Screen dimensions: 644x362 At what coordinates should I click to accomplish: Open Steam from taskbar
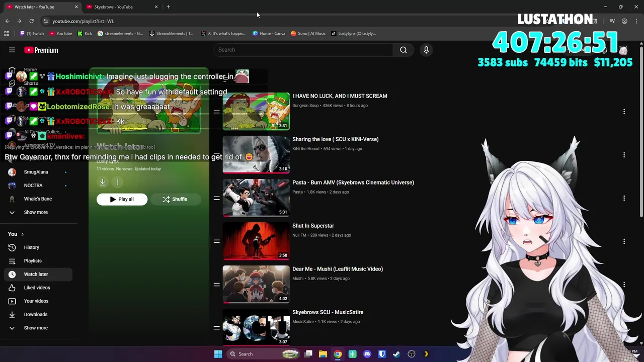point(396,354)
